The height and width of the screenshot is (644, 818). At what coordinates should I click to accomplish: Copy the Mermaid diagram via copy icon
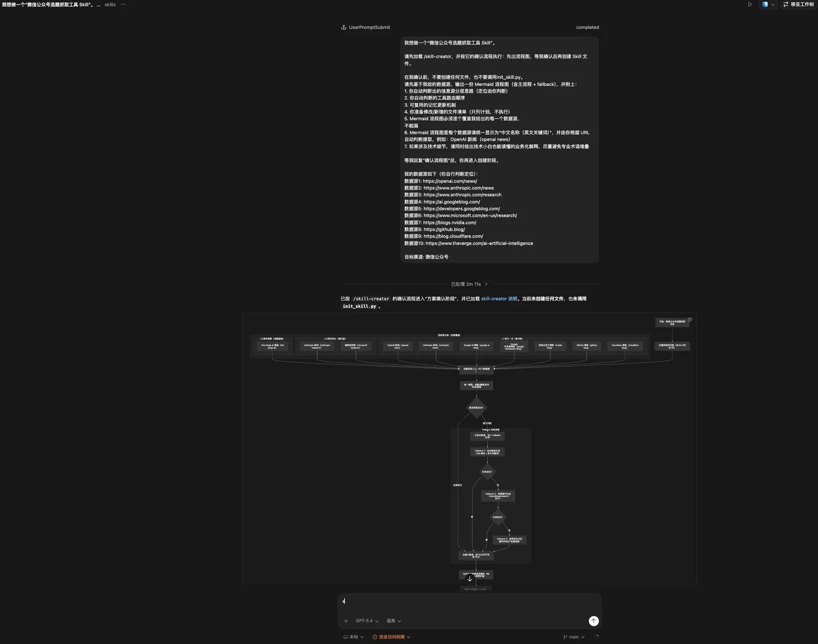[689, 320]
